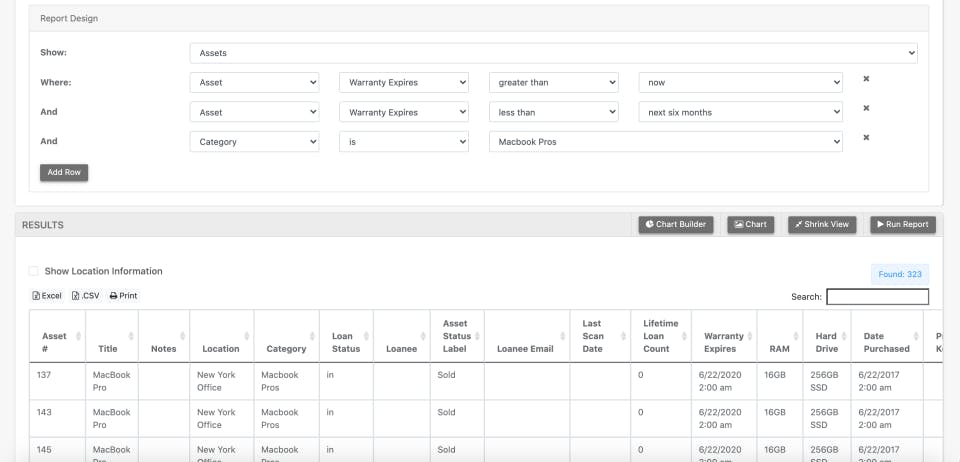
Task: Open the 'Category' entity dropdown
Action: click(x=254, y=142)
